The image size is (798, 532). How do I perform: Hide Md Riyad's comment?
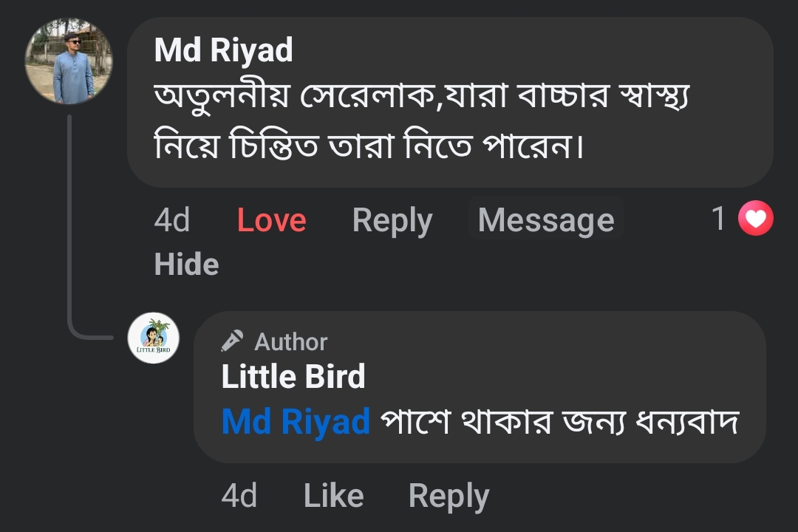pyautogui.click(x=186, y=264)
